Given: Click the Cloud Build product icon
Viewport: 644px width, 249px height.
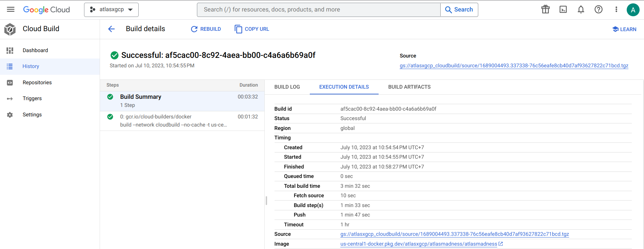Looking at the screenshot, I should 10,29.
